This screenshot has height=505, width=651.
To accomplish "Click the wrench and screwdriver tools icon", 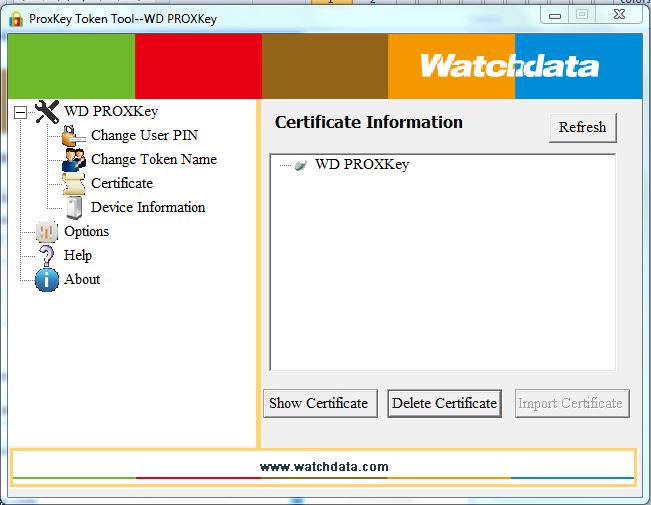I will point(47,112).
